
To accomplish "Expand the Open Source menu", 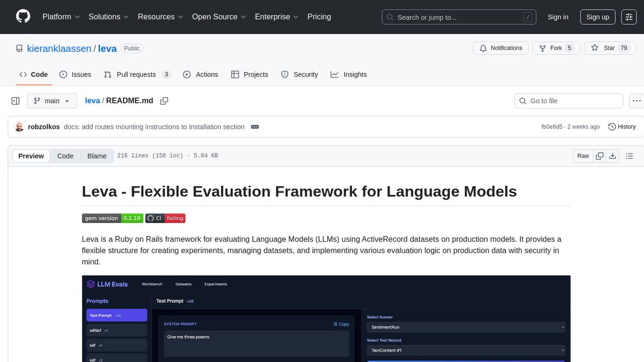I will tap(219, 17).
